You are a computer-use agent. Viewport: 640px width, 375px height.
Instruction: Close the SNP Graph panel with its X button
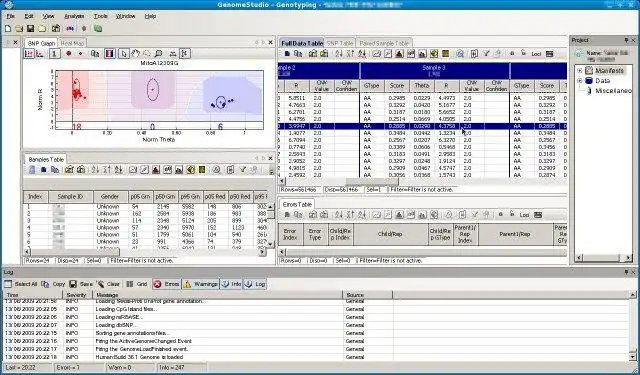coord(270,42)
